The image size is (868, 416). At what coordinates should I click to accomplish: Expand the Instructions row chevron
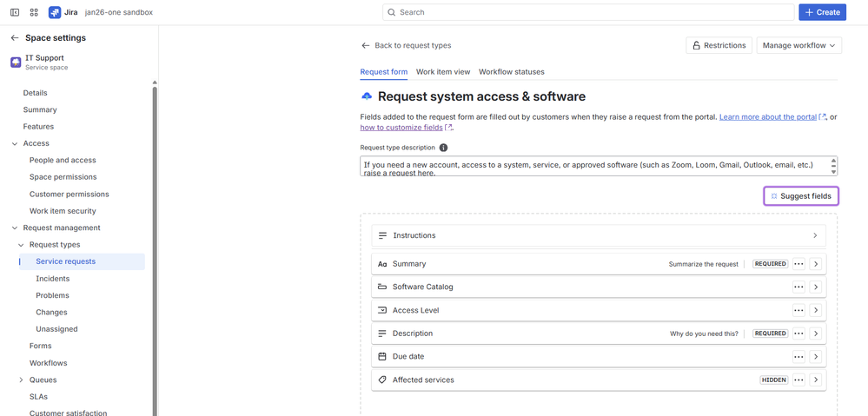[x=815, y=235]
